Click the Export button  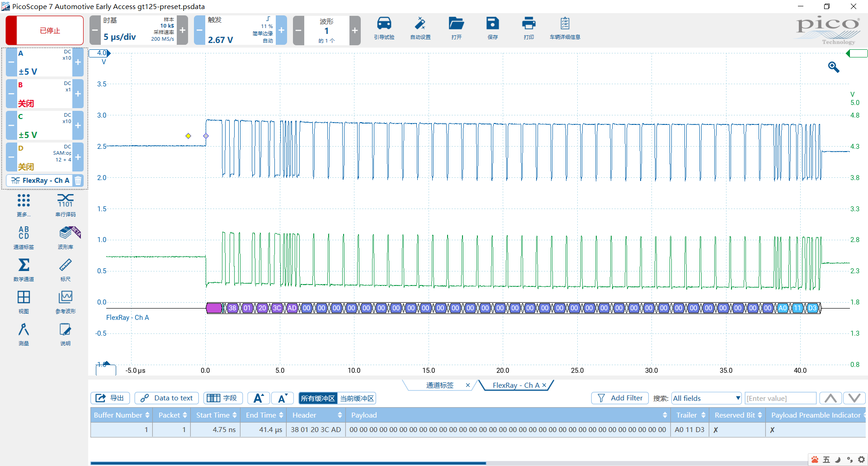click(110, 398)
